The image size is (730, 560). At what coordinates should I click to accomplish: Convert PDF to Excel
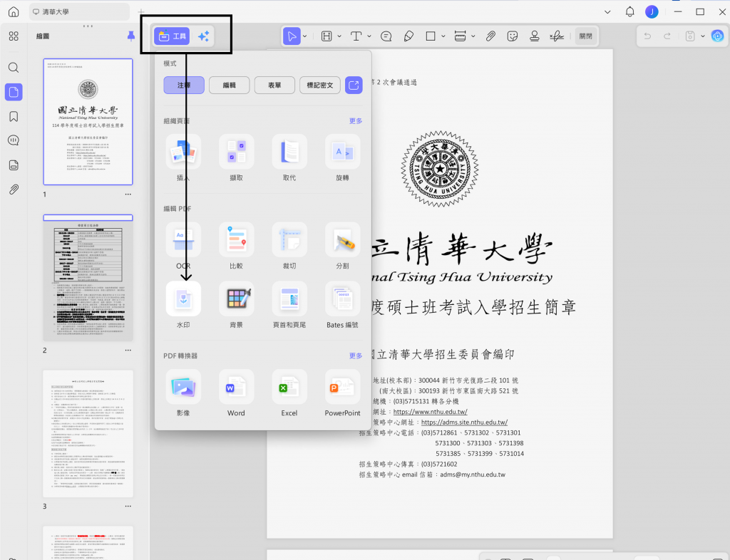click(289, 387)
